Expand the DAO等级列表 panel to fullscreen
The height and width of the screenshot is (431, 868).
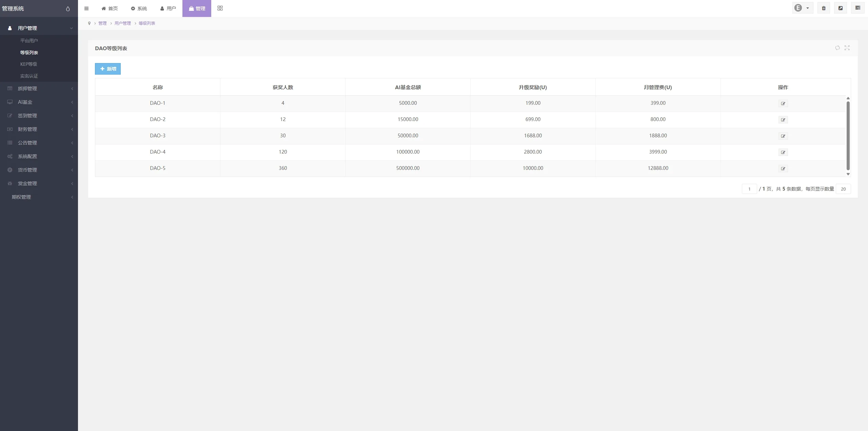847,48
